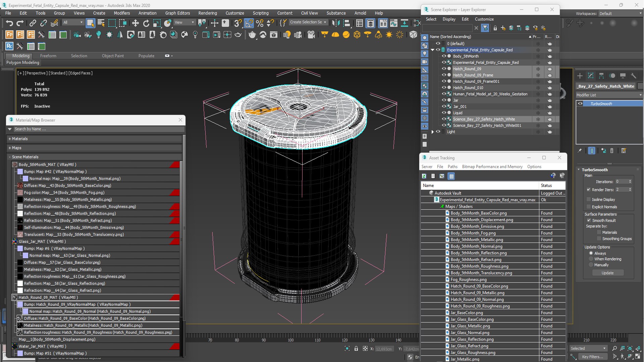Expand the Materials group in Material Browser
644x362 pixels.
pyautogui.click(x=10, y=139)
